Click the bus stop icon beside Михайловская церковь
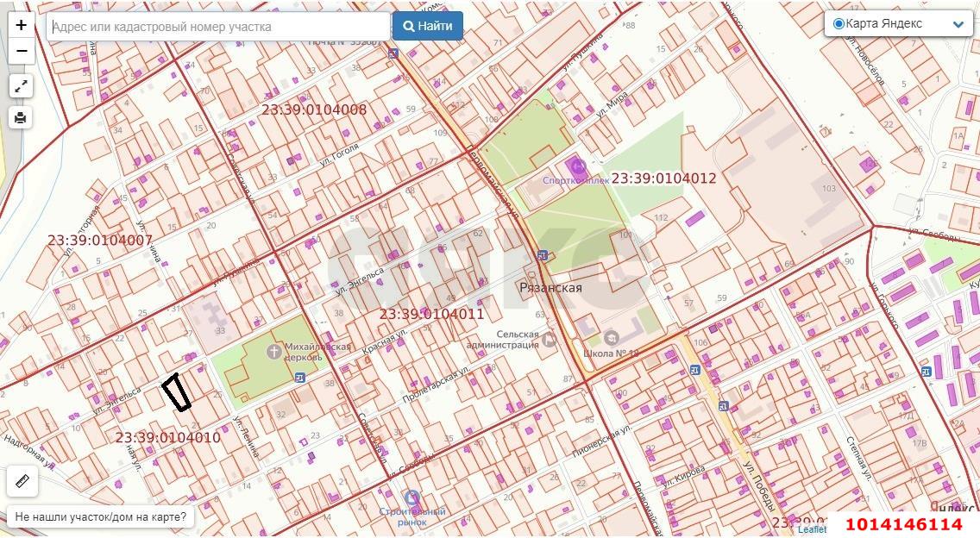 pos(299,377)
